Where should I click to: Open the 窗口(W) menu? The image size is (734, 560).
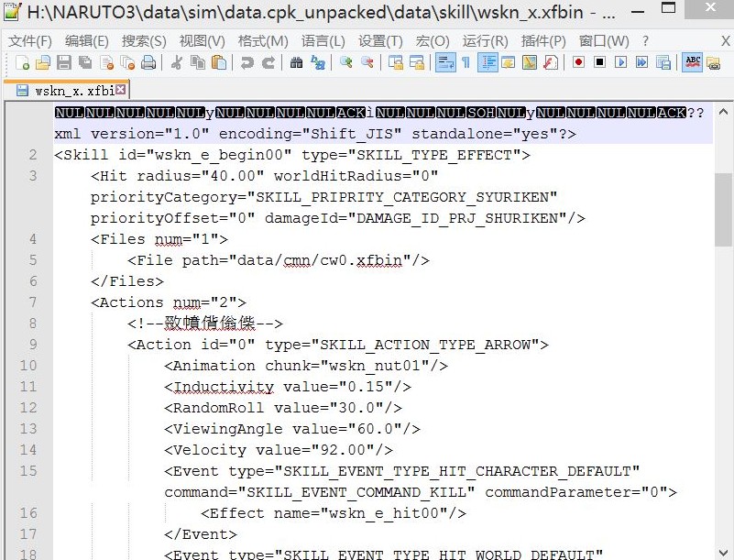click(x=604, y=41)
